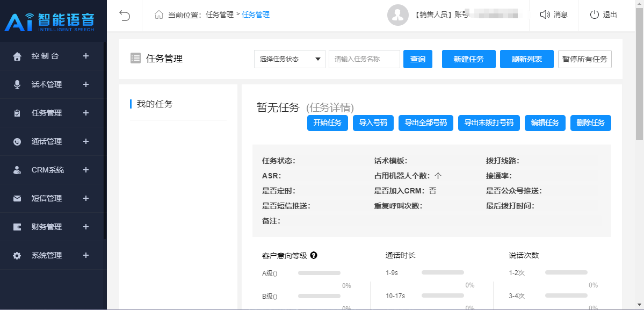The width and height of the screenshot is (644, 310).
Task: Open the 选择任务状态 dropdown
Action: tap(290, 59)
